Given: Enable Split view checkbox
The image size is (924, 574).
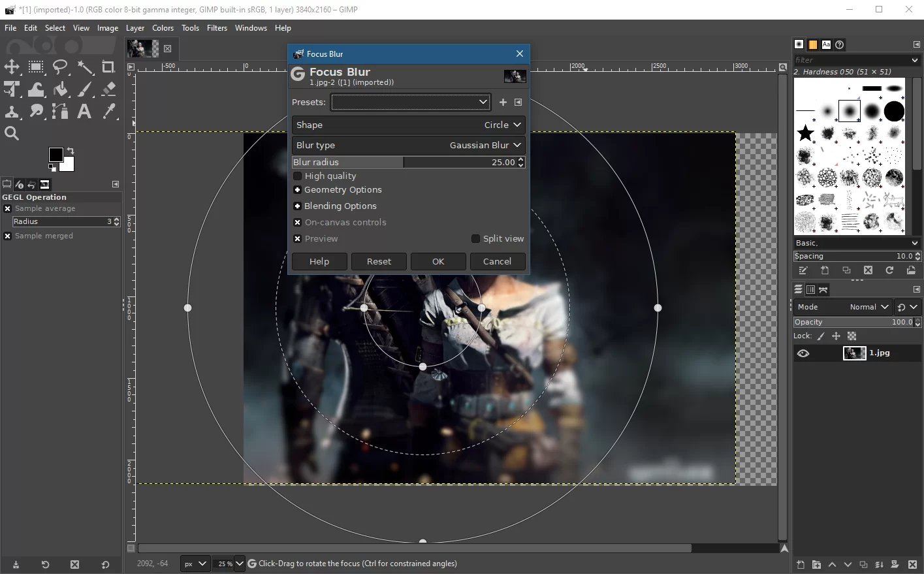Looking at the screenshot, I should pyautogui.click(x=475, y=239).
